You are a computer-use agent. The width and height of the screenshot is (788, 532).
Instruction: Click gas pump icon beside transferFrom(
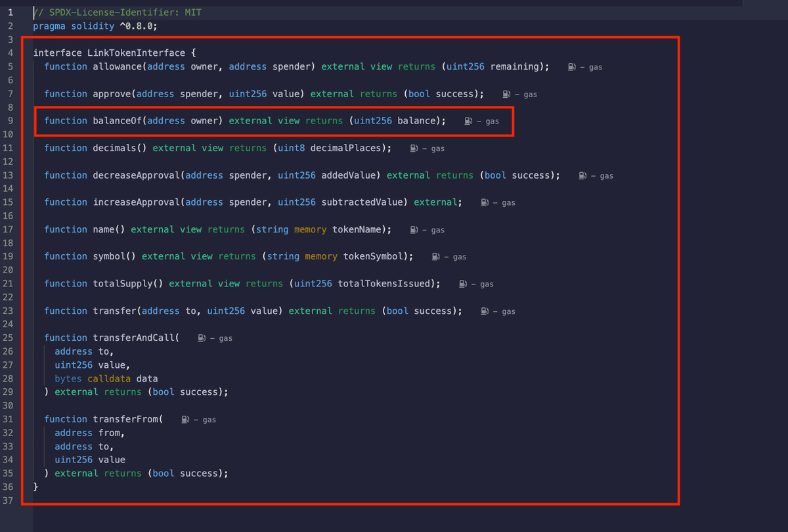[x=186, y=419]
